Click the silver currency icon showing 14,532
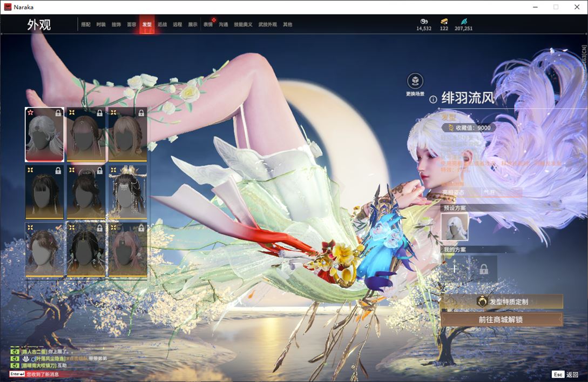This screenshot has height=382, width=588. (x=423, y=21)
